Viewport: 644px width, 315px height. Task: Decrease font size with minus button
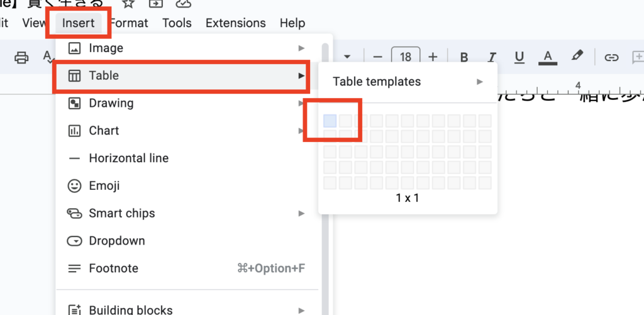[x=377, y=57]
